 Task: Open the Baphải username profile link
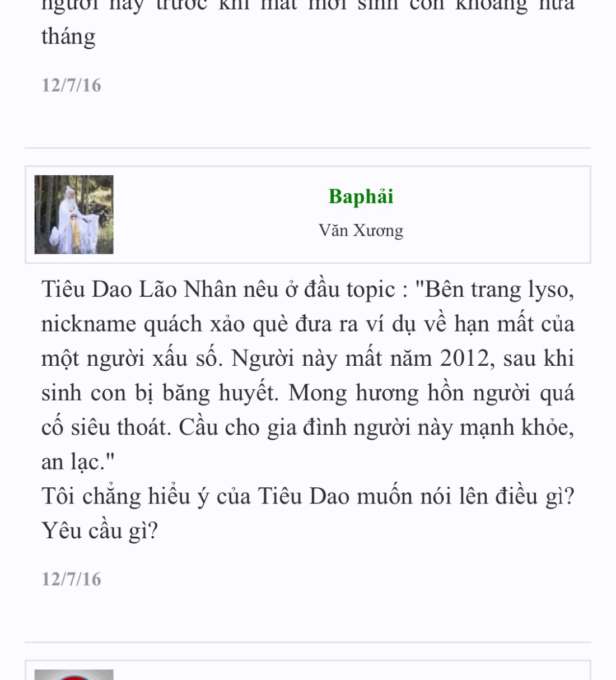click(361, 197)
